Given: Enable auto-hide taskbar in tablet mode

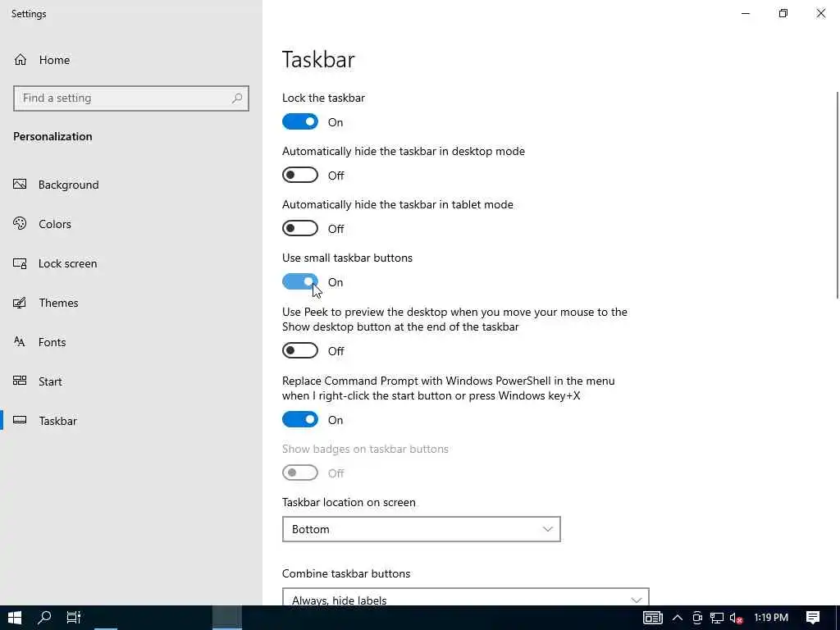Looking at the screenshot, I should [300, 228].
